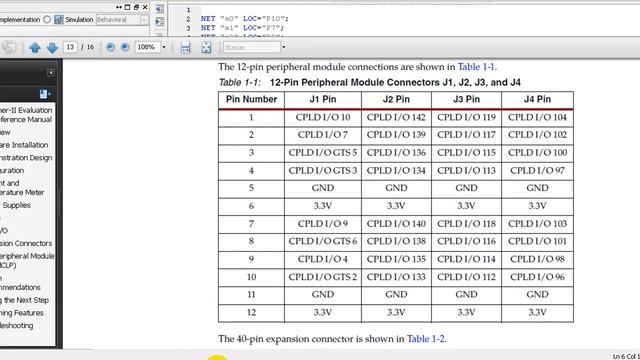Viewport: 640px width, 360px height.
Task: Go to previous PDF page with up arrow
Action: coord(35,48)
